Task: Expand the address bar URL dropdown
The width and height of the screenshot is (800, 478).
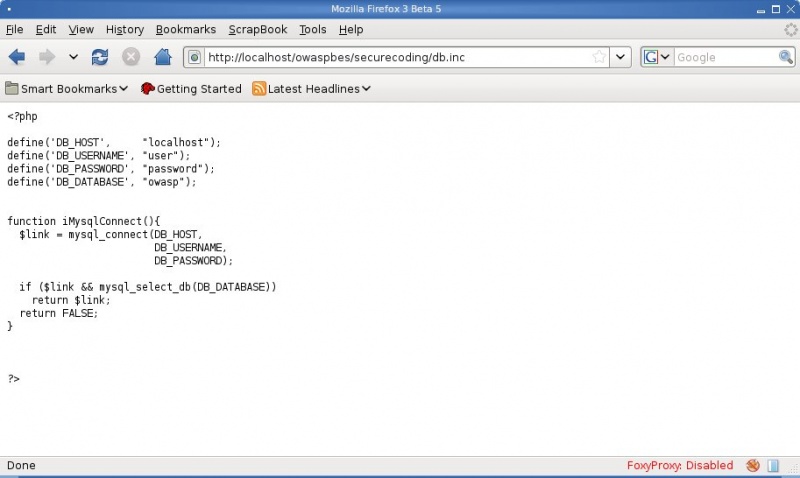Action: coord(620,57)
